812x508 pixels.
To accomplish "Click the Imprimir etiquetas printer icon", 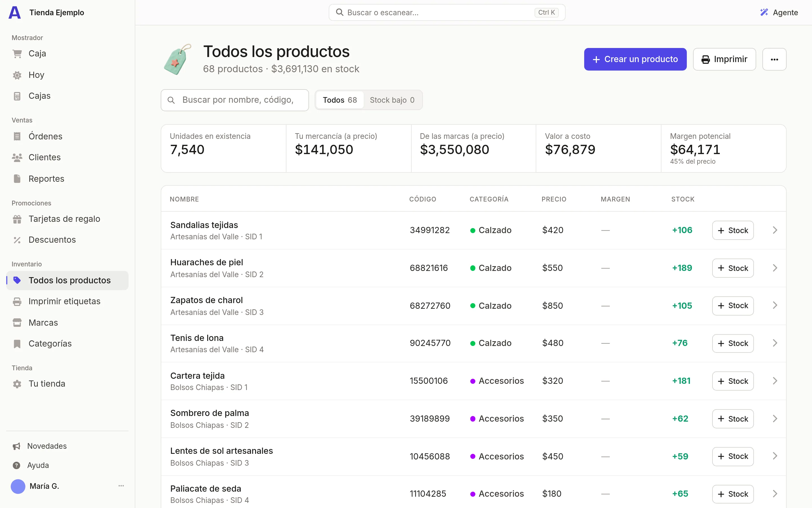I will [17, 301].
